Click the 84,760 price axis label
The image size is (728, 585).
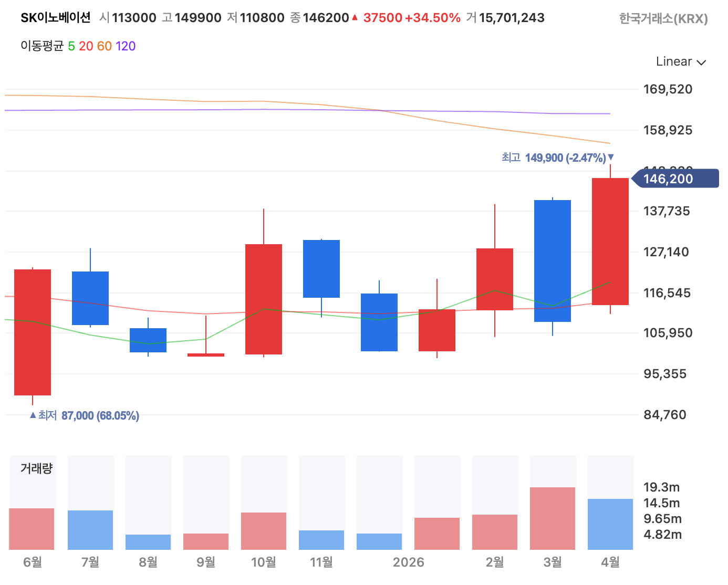(x=665, y=415)
